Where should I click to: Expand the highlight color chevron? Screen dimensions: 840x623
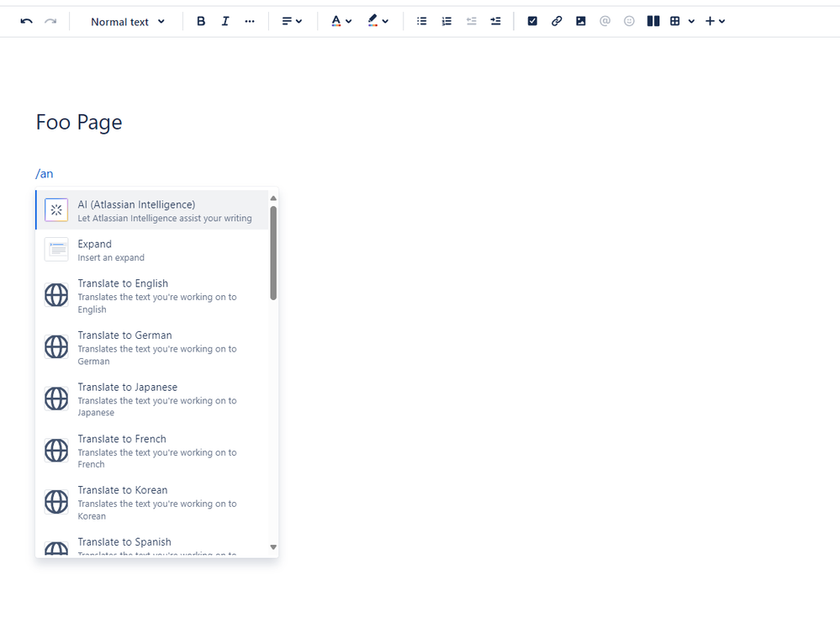(385, 21)
